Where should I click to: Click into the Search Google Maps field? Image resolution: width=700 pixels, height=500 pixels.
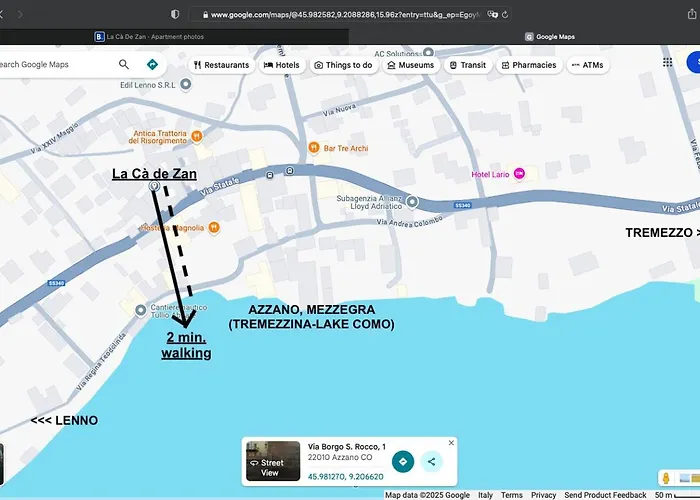click(x=55, y=64)
